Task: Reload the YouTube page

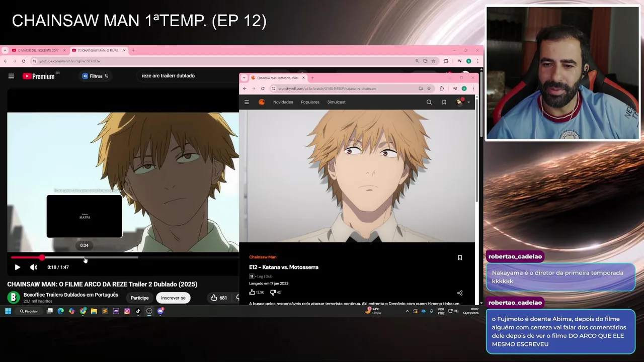Action: (23, 61)
